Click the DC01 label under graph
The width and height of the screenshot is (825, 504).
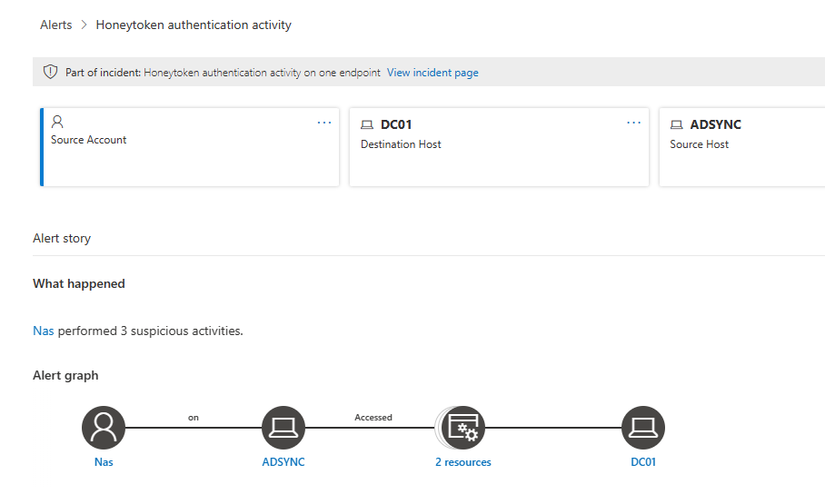643,462
